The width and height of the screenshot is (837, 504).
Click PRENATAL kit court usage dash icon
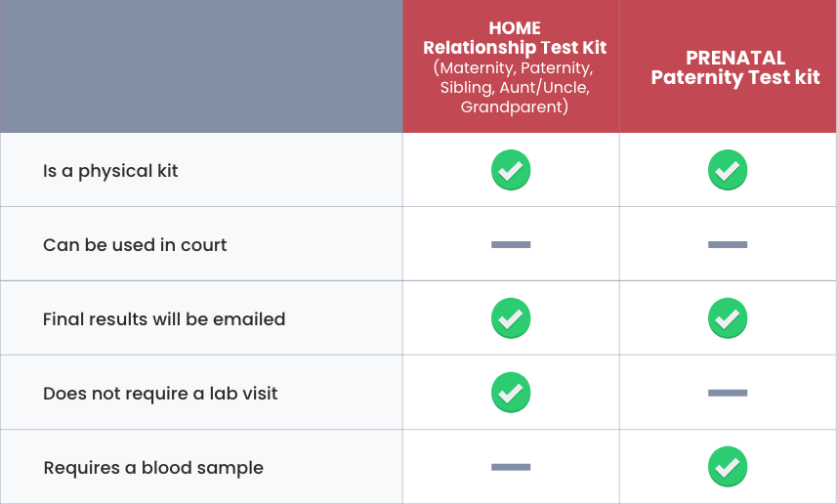click(x=728, y=244)
